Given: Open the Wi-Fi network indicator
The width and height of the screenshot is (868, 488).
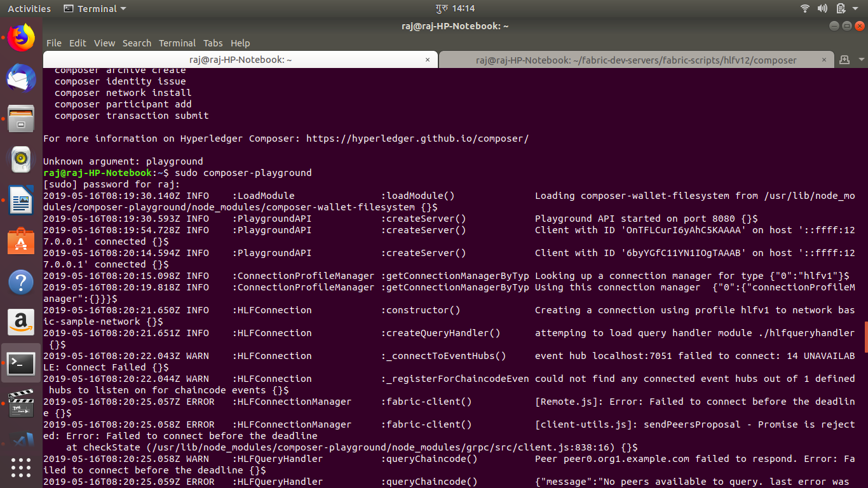Looking at the screenshot, I should click(x=805, y=8).
